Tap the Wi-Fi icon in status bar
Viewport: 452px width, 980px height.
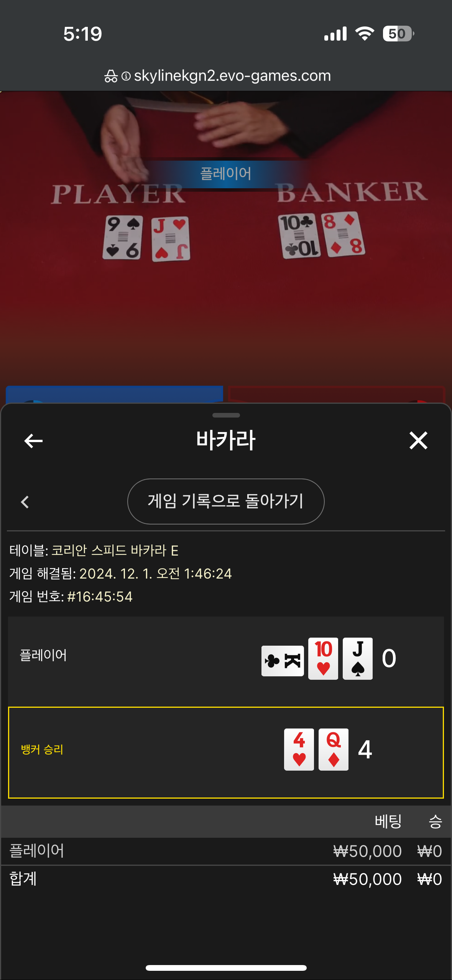coord(365,34)
